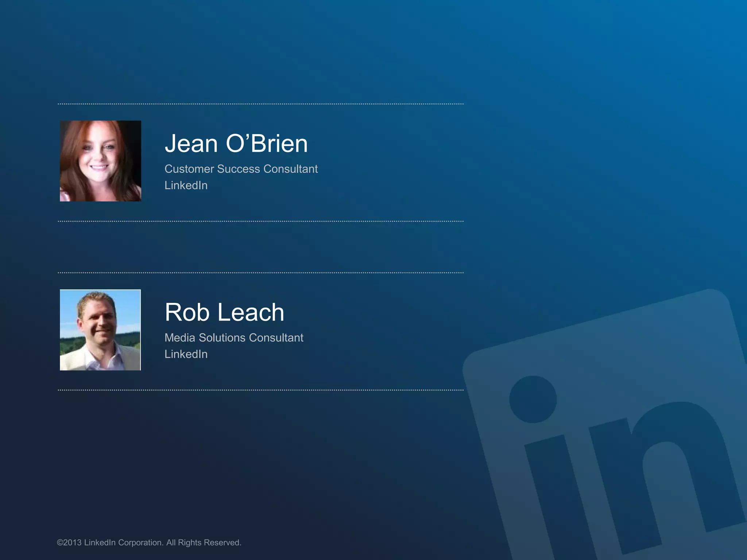
Task: Click the 'Customer Success Consultant' title
Action: click(241, 169)
